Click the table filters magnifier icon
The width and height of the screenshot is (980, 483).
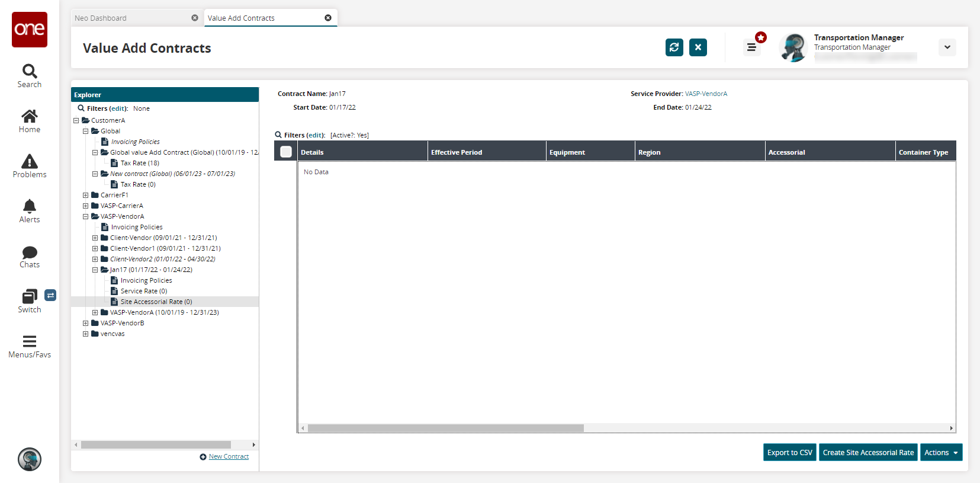click(x=278, y=135)
